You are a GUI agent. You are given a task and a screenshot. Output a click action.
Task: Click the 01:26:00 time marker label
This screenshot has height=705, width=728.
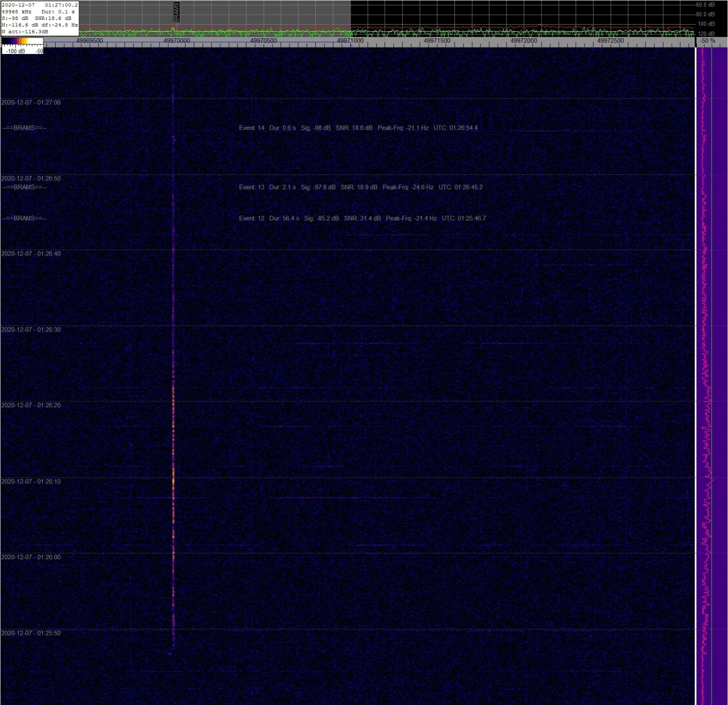pyautogui.click(x=31, y=557)
